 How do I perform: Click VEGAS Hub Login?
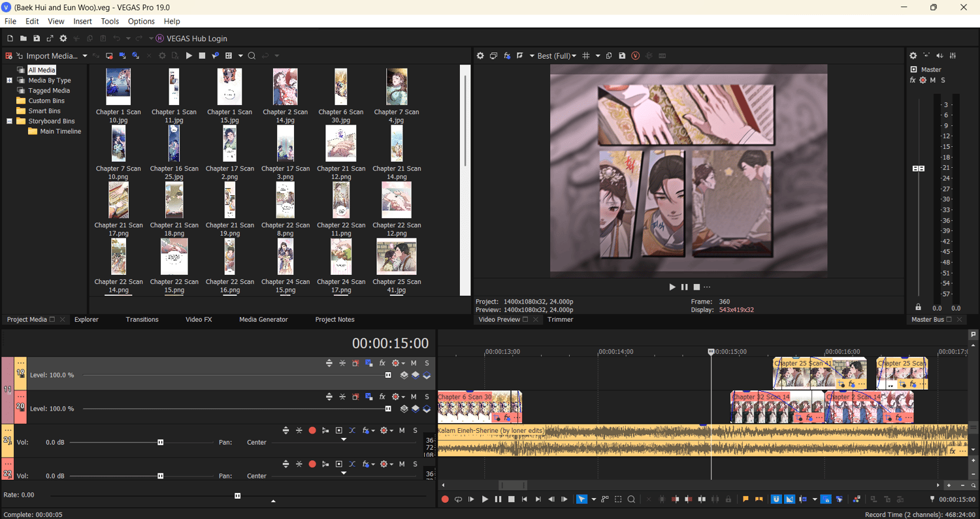tap(191, 39)
